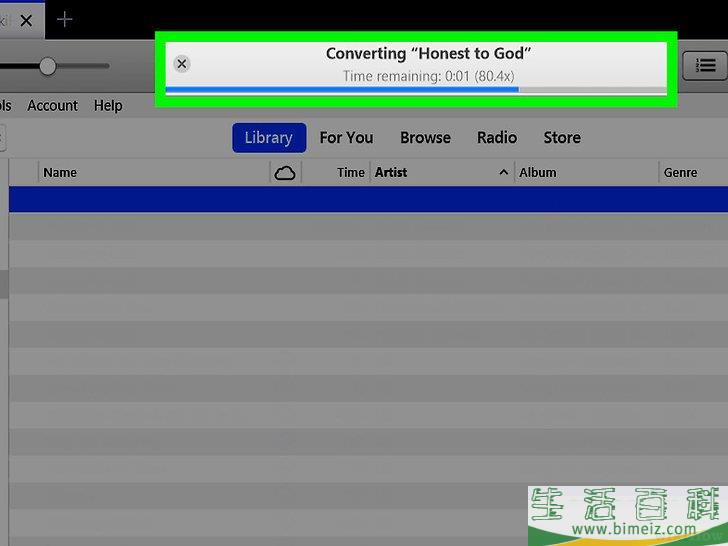Select the highlighted blue song row

coord(369,200)
